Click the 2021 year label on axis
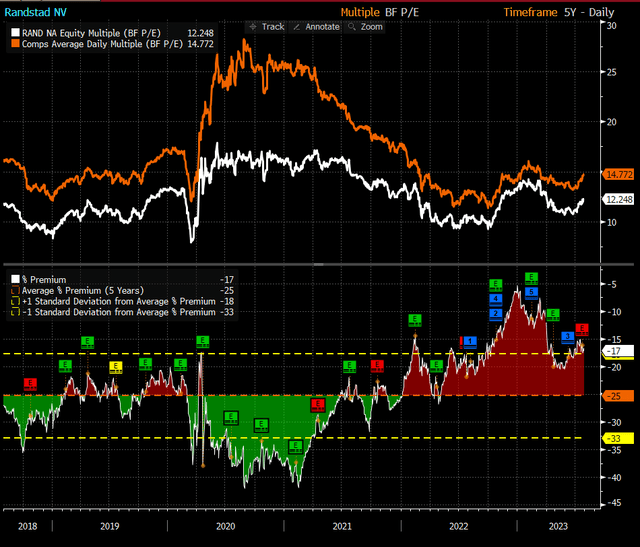This screenshot has height=547, width=640. [x=342, y=524]
